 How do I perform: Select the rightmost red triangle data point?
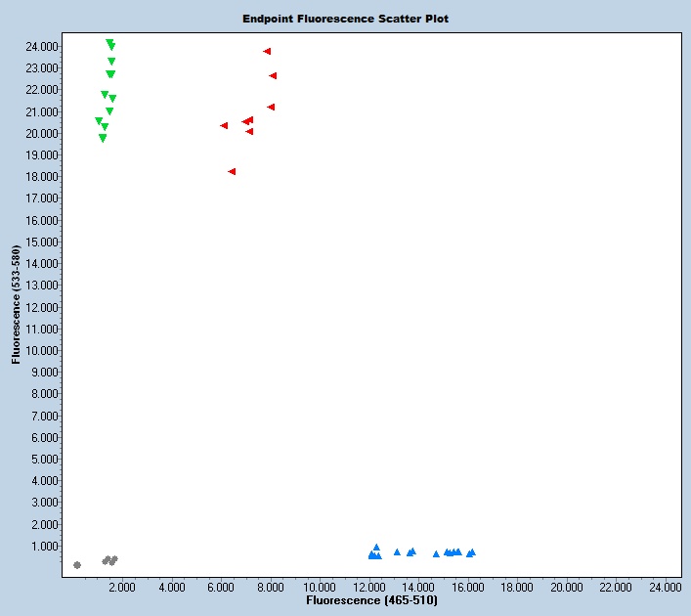click(273, 75)
